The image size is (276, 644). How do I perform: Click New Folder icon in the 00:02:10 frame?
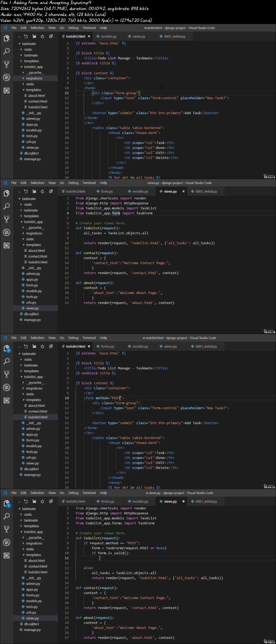click(x=34, y=36)
